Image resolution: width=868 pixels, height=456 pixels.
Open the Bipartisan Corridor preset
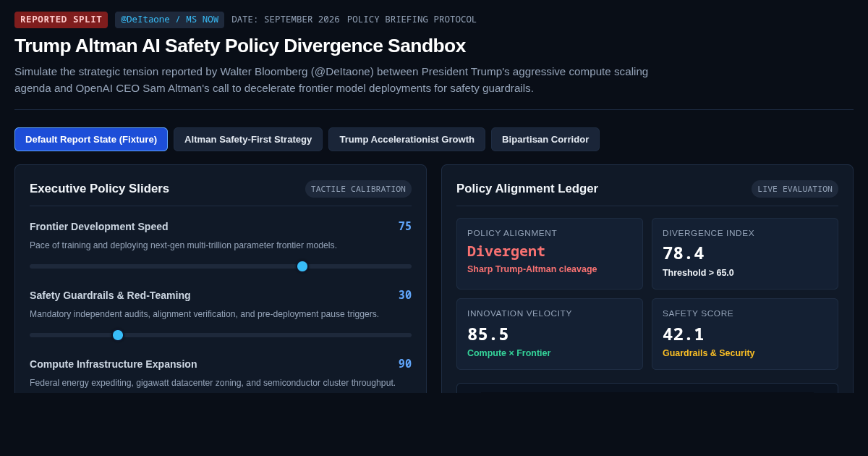tap(545, 140)
